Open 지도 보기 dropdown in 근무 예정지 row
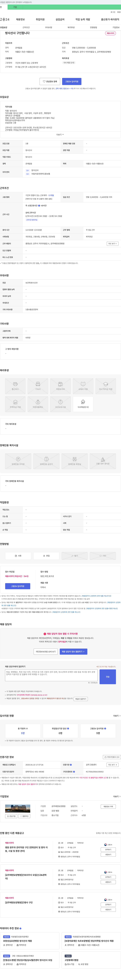This screenshot has height=980, width=121. pyautogui.click(x=113, y=244)
